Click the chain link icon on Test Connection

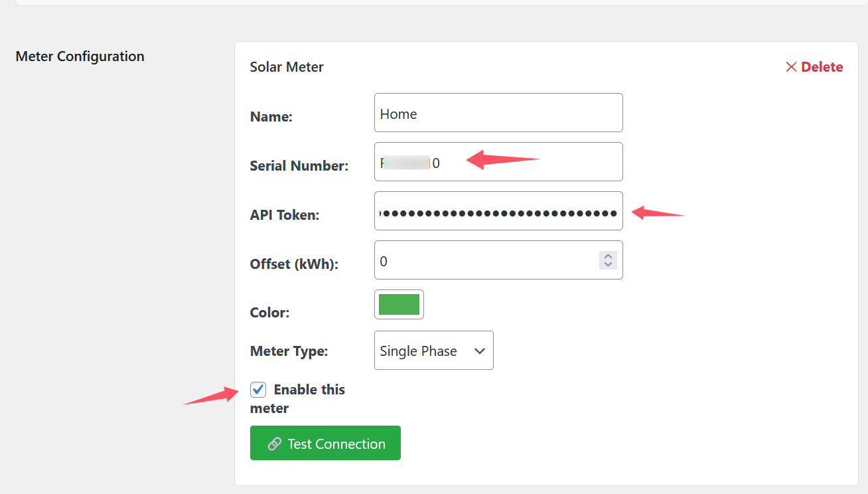[x=274, y=444]
